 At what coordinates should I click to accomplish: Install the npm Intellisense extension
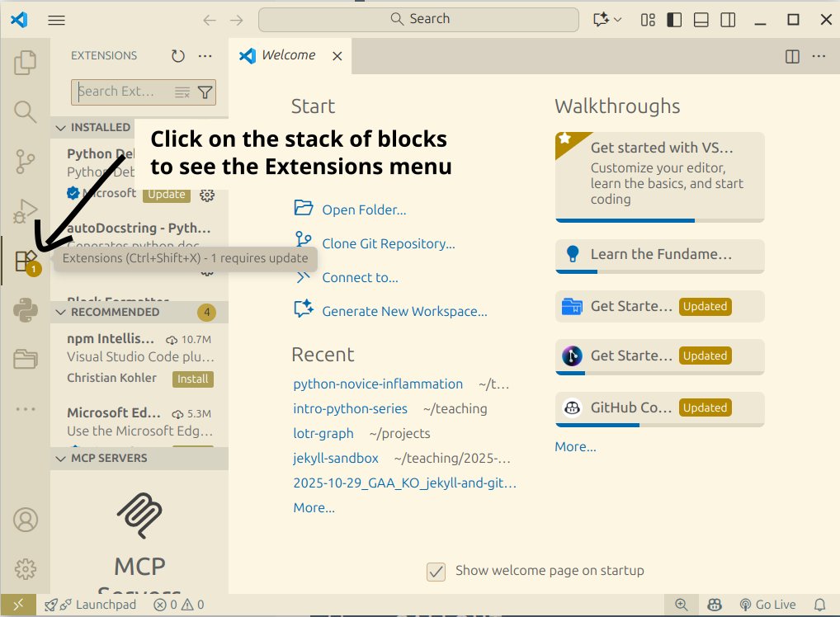pyautogui.click(x=193, y=379)
